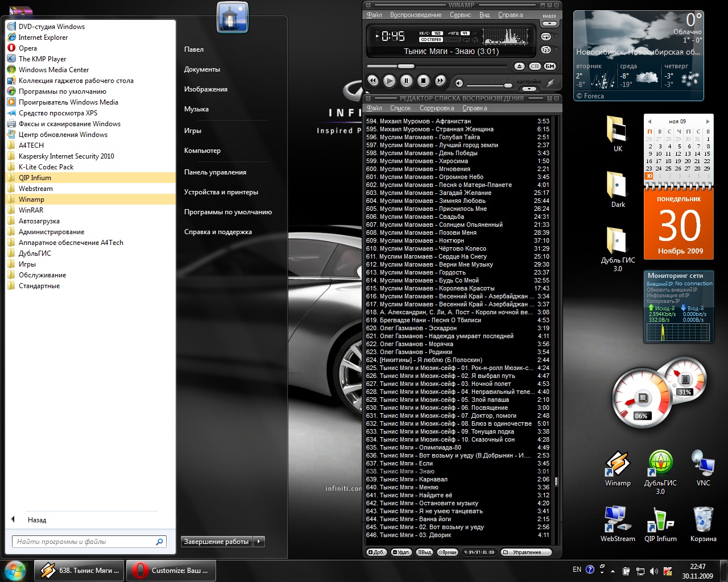Open Факсы и сканирование Windows
Screen dimensions: 728x582
pos(90,124)
